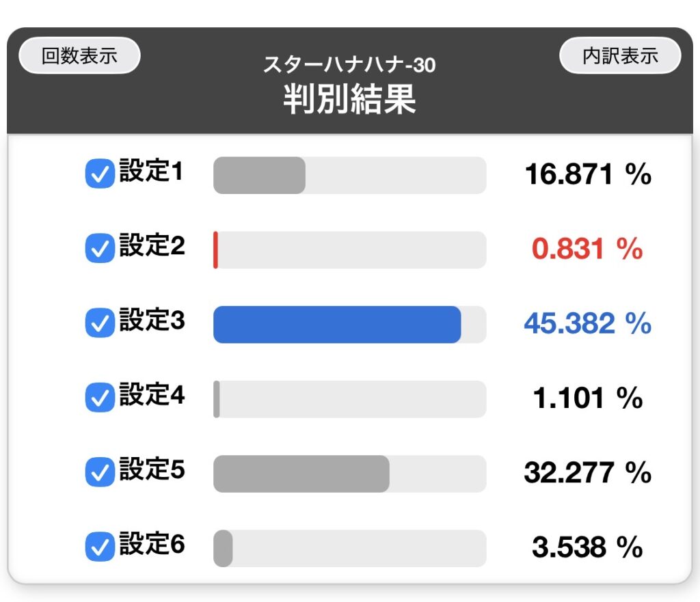The width and height of the screenshot is (700, 602).
Task: Click the 16.871 % value
Action: [587, 176]
